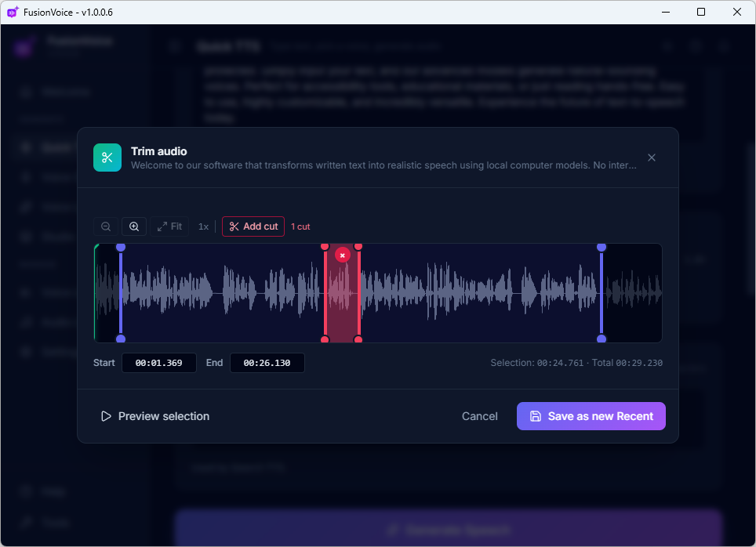Click the Add cut button
This screenshot has height=547, width=756.
253,226
